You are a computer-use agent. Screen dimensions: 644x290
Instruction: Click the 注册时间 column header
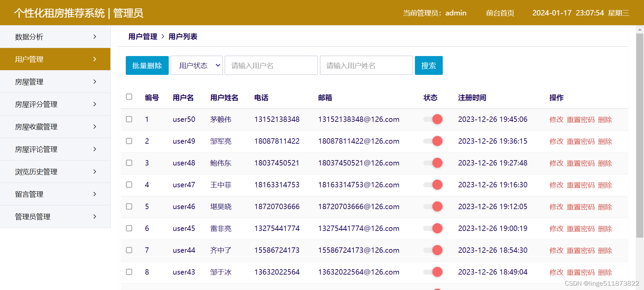pos(472,98)
